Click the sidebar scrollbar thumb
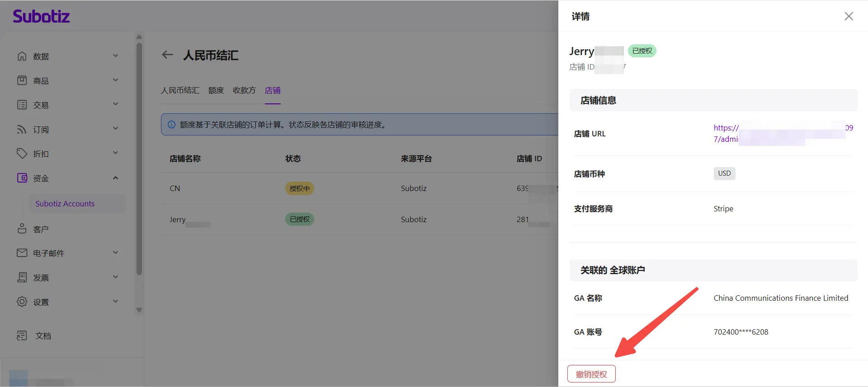868x387 pixels. coord(139,158)
